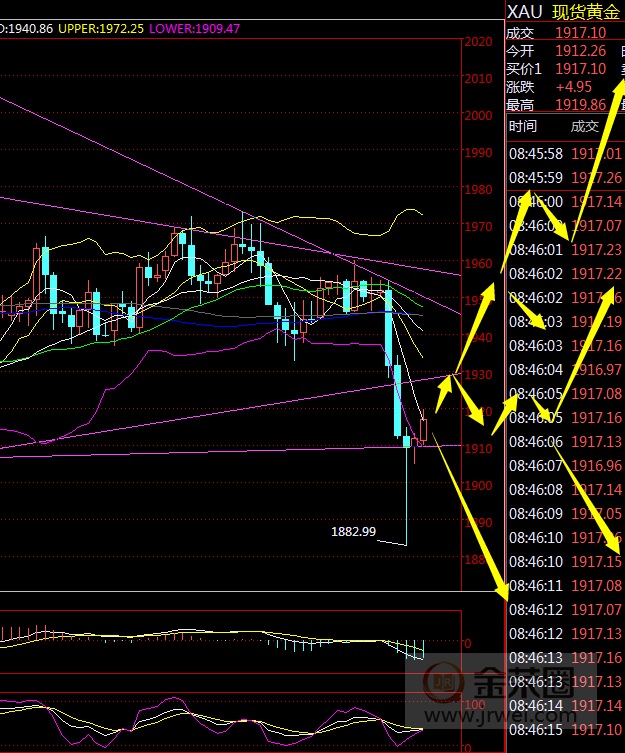Click the XAU symbol code in header
The width and height of the screenshot is (625, 753).
pos(524,11)
